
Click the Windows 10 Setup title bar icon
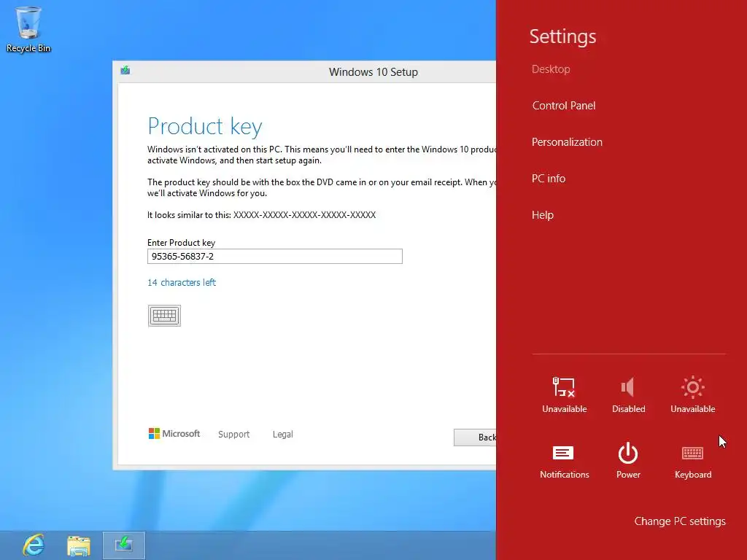[x=125, y=71]
